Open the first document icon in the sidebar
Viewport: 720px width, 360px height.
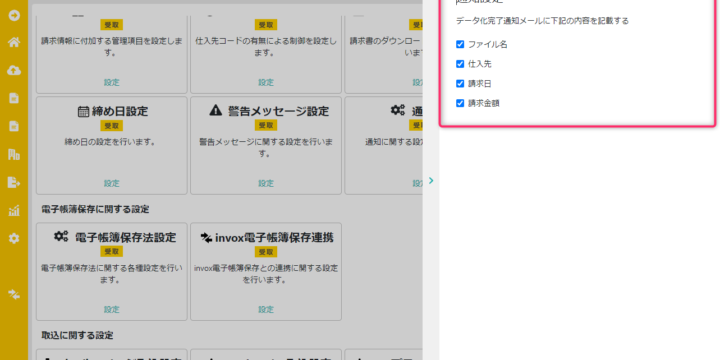[14, 98]
